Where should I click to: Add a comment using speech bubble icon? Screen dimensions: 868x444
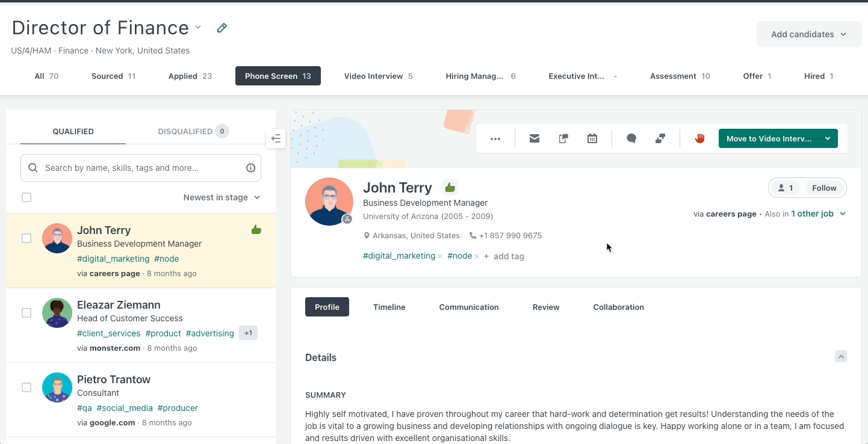631,138
